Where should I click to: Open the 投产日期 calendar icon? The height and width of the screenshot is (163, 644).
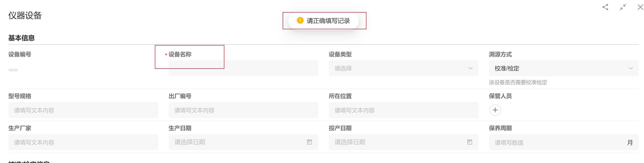tap(470, 142)
